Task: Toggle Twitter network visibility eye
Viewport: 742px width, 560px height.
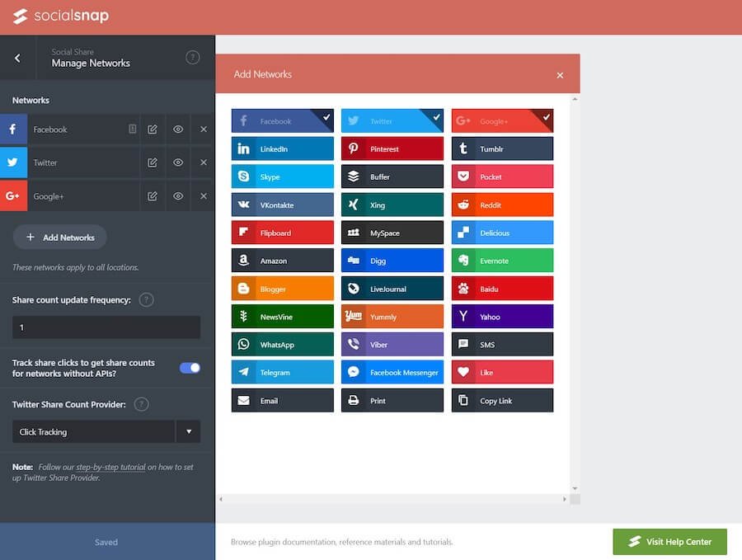Action: 178,162
